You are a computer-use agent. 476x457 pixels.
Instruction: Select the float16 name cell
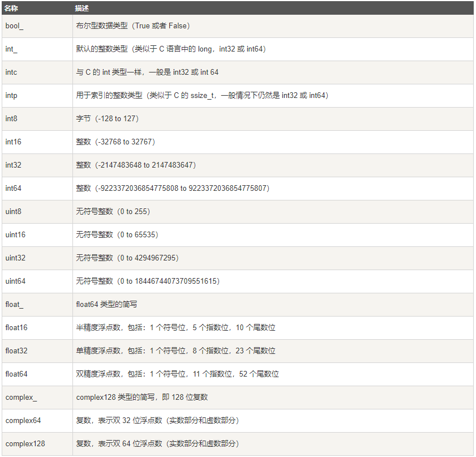point(37,328)
